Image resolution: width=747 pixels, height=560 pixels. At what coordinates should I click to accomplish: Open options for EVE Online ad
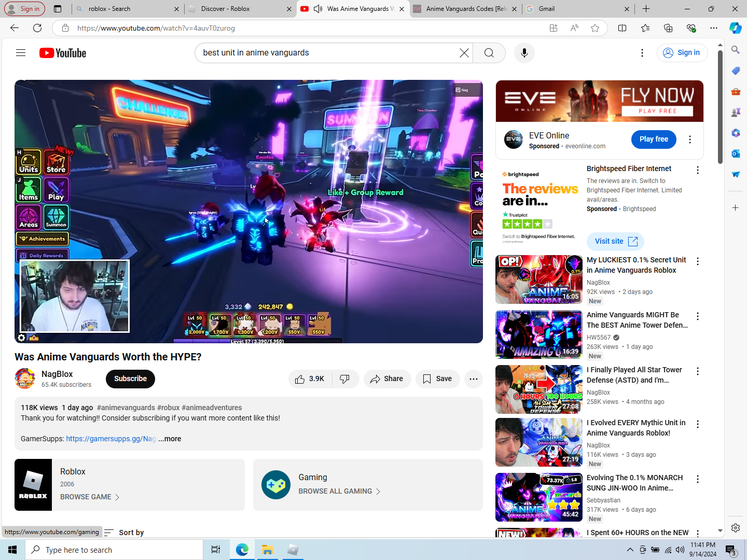pos(690,139)
